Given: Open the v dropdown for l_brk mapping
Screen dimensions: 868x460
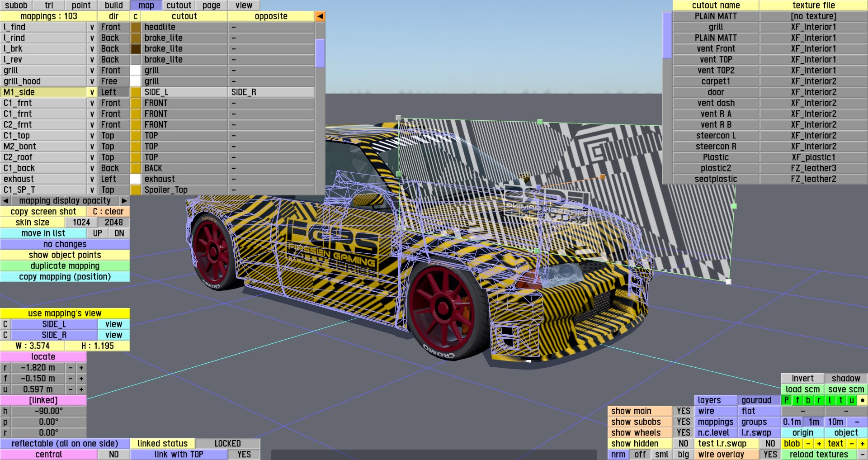Looking at the screenshot, I should pyautogui.click(x=92, y=49).
